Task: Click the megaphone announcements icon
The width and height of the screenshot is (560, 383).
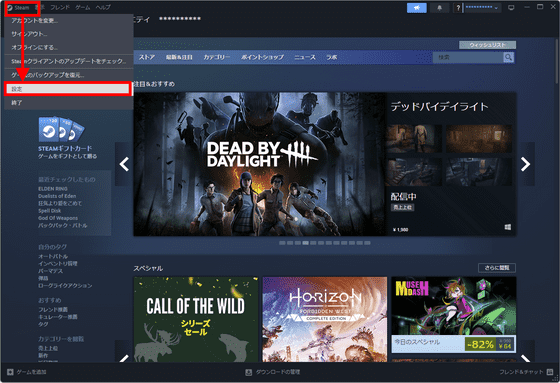Action: coord(416,8)
